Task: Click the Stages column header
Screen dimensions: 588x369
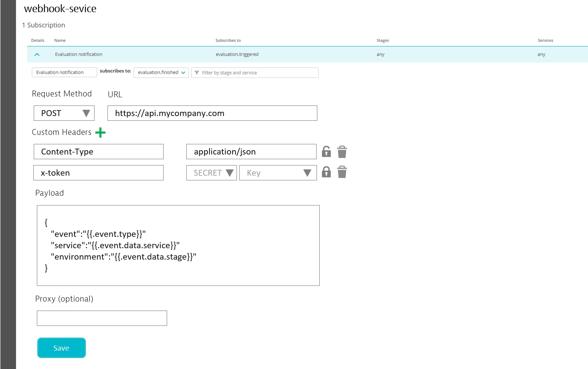Action: [382, 40]
